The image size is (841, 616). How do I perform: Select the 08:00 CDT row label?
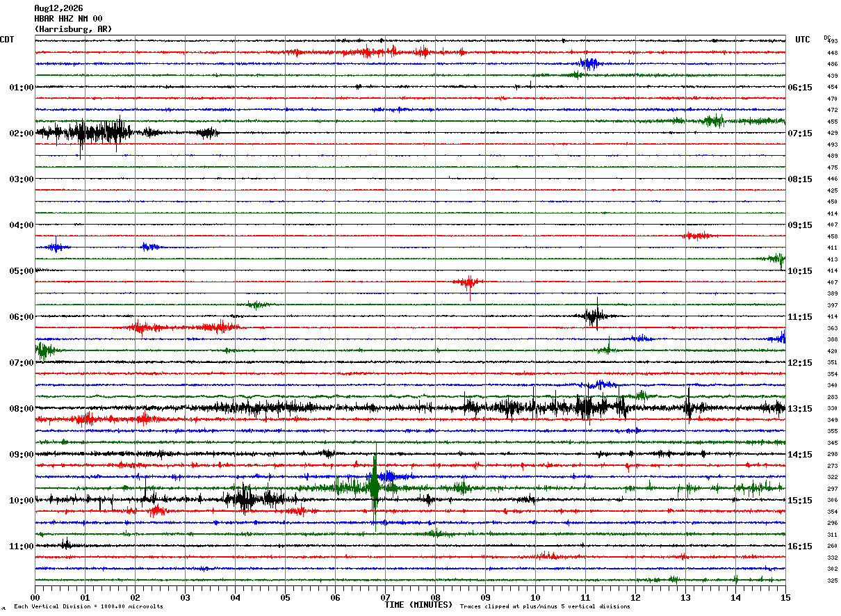(22, 409)
